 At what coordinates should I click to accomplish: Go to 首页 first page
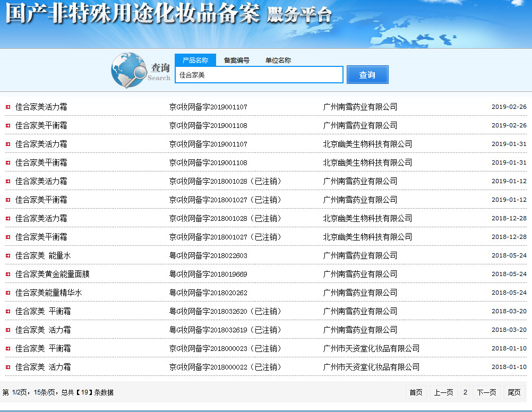(416, 392)
